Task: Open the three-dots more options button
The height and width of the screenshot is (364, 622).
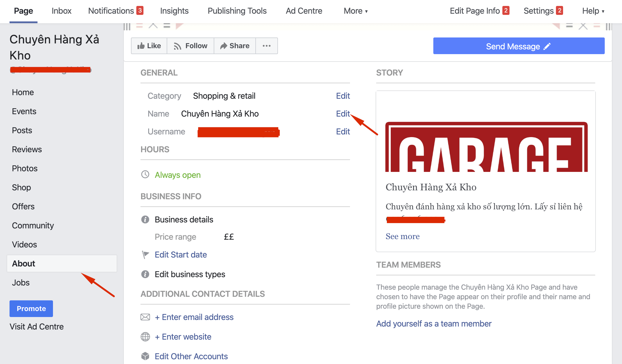Action: [267, 46]
